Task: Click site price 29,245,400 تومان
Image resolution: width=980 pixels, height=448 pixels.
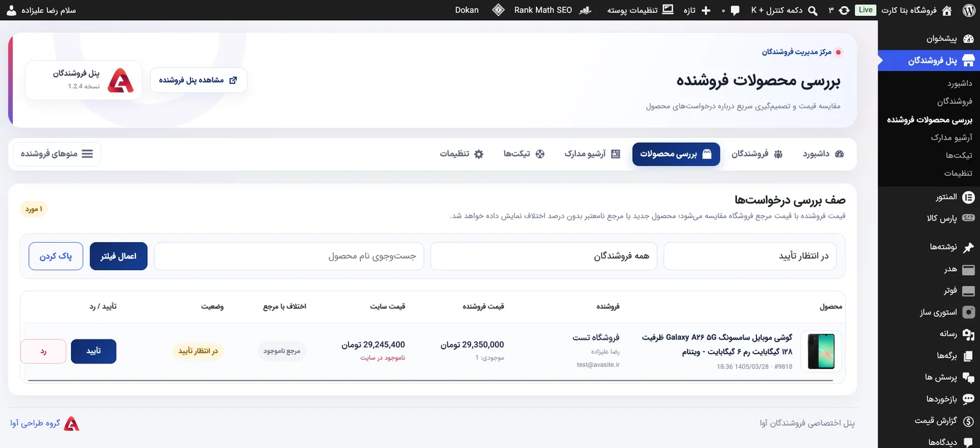Action: pyautogui.click(x=373, y=345)
